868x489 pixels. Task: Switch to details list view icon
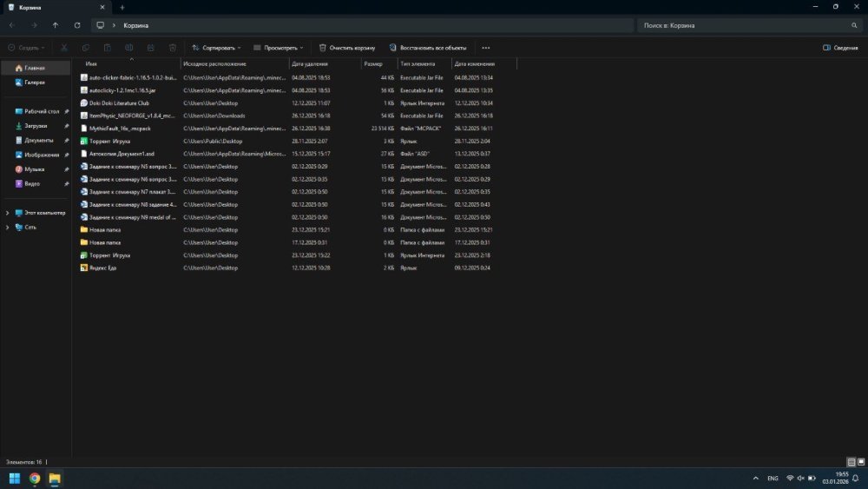(x=852, y=462)
